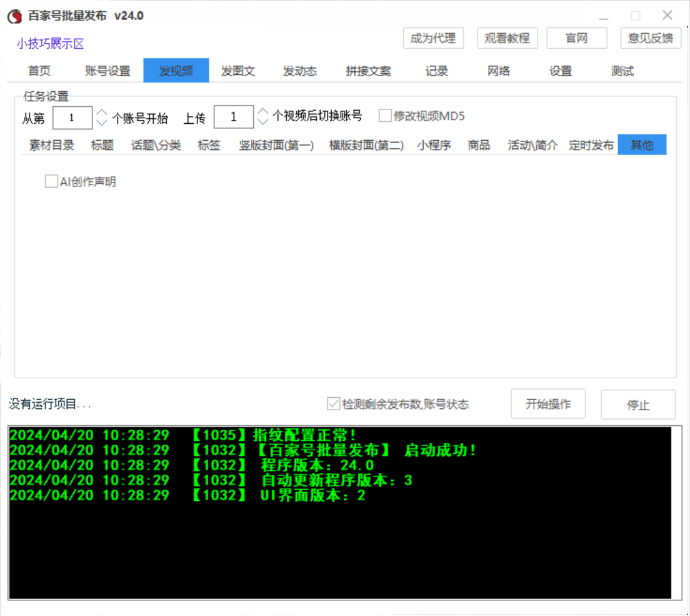The image size is (690, 616).
Task: Tick the AI创作声明 checkbox
Action: (x=51, y=181)
